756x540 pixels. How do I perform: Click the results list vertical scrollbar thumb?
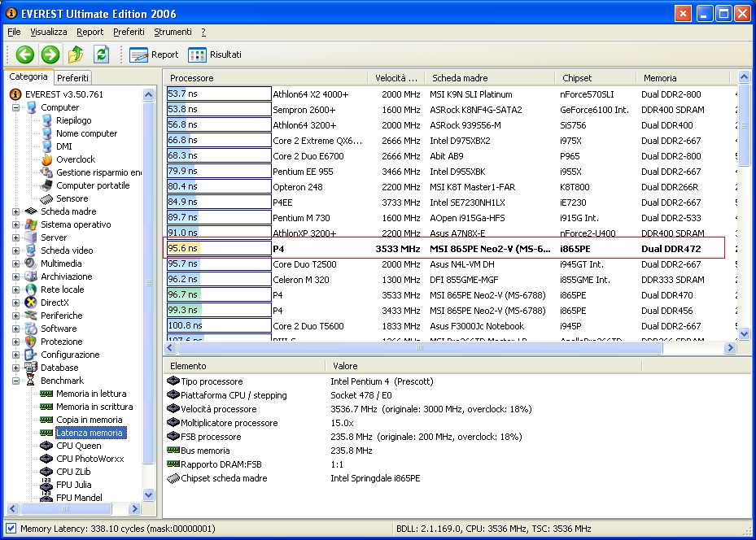tap(744, 125)
